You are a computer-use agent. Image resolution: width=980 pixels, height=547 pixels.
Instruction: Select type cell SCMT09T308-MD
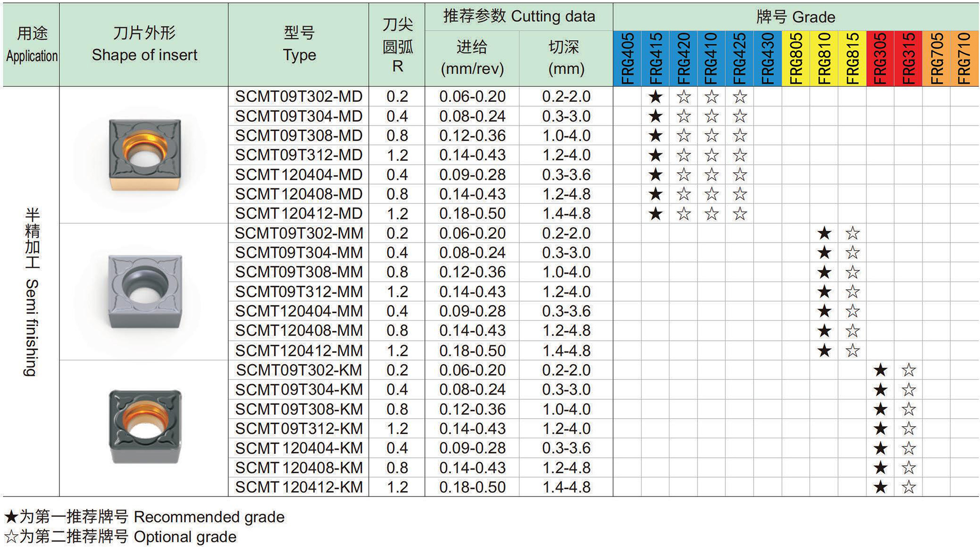[299, 135]
